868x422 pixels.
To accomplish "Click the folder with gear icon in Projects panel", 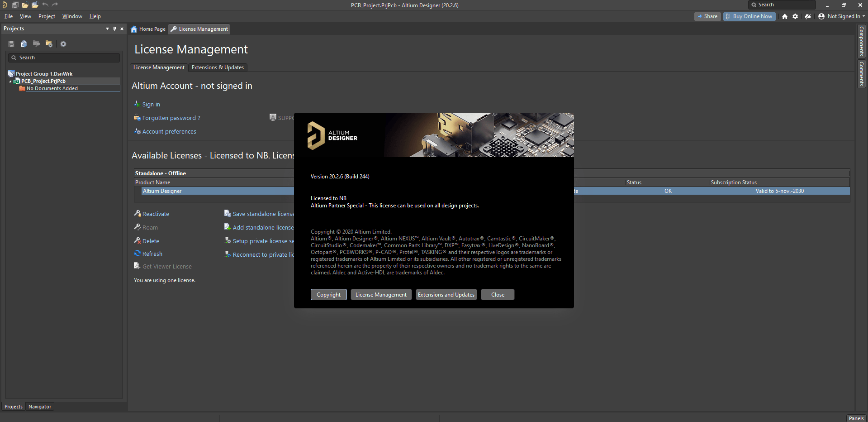I will [49, 44].
